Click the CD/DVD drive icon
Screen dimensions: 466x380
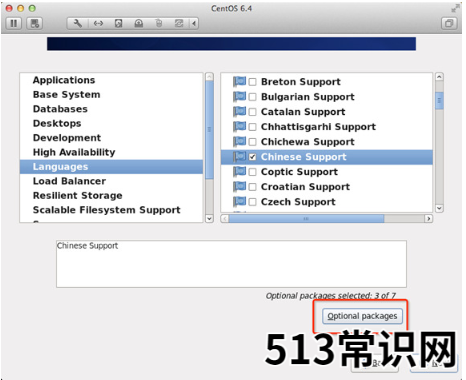[139, 23]
